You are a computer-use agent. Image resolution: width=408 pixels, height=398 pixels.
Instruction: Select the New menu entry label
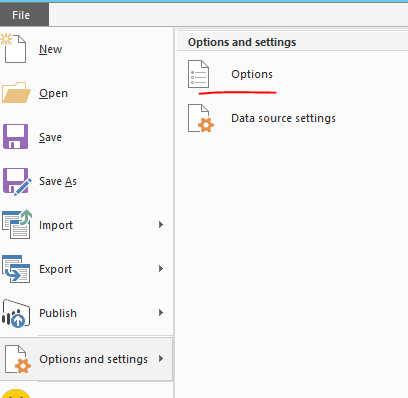(50, 49)
